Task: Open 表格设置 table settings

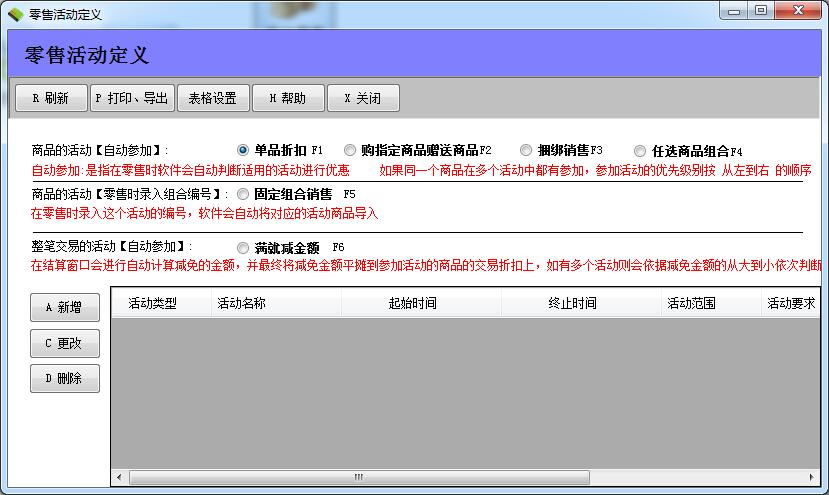Action: (213, 98)
